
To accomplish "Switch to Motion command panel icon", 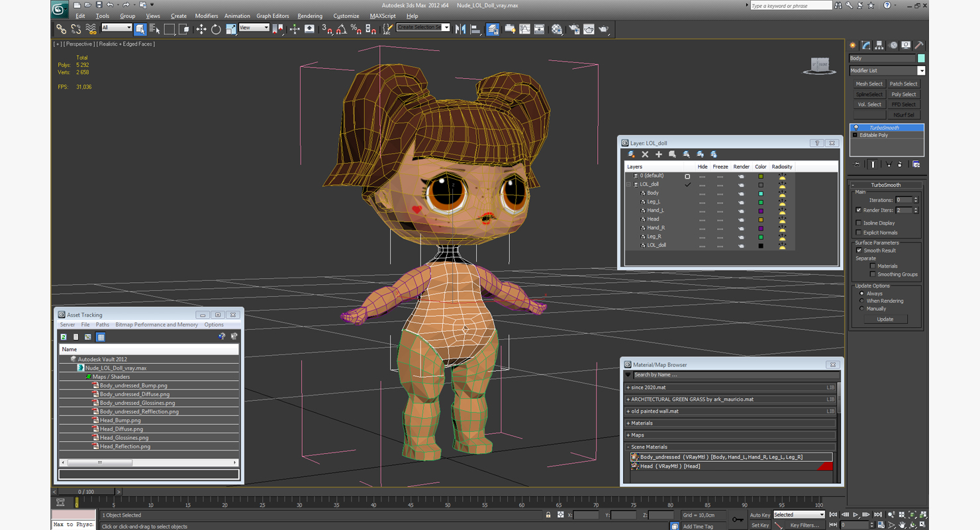I will point(893,45).
